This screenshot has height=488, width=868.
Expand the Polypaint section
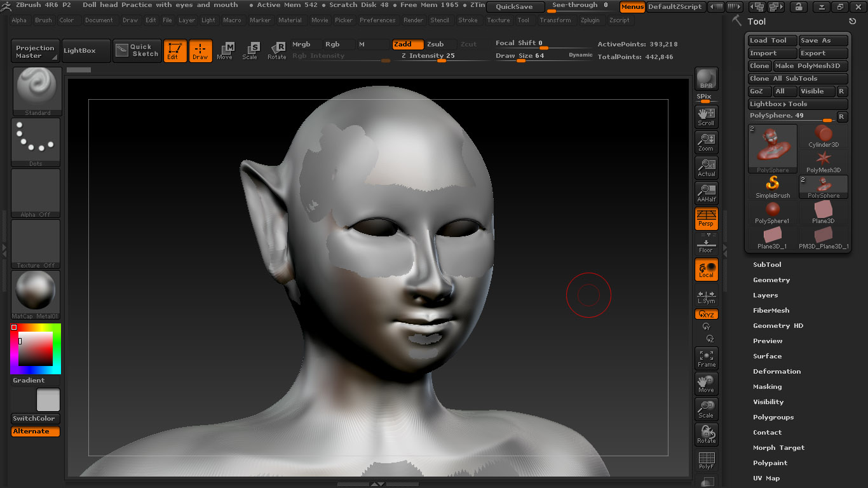coord(770,463)
